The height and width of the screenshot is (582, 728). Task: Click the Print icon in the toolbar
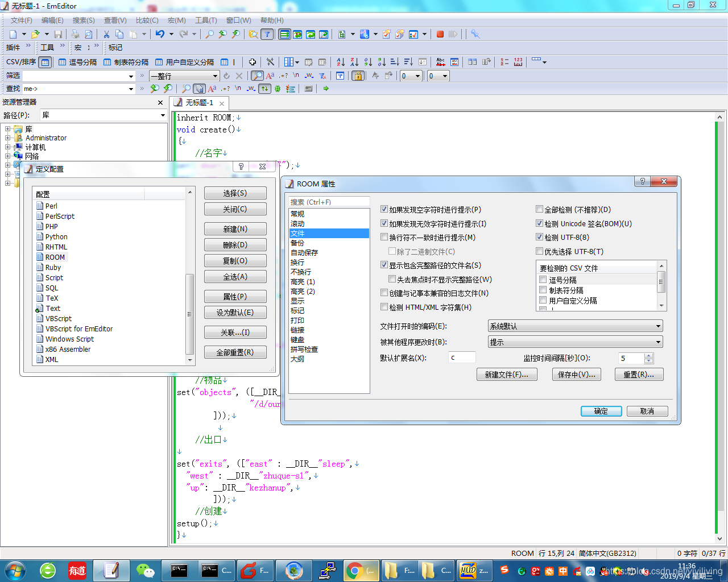pyautogui.click(x=75, y=34)
